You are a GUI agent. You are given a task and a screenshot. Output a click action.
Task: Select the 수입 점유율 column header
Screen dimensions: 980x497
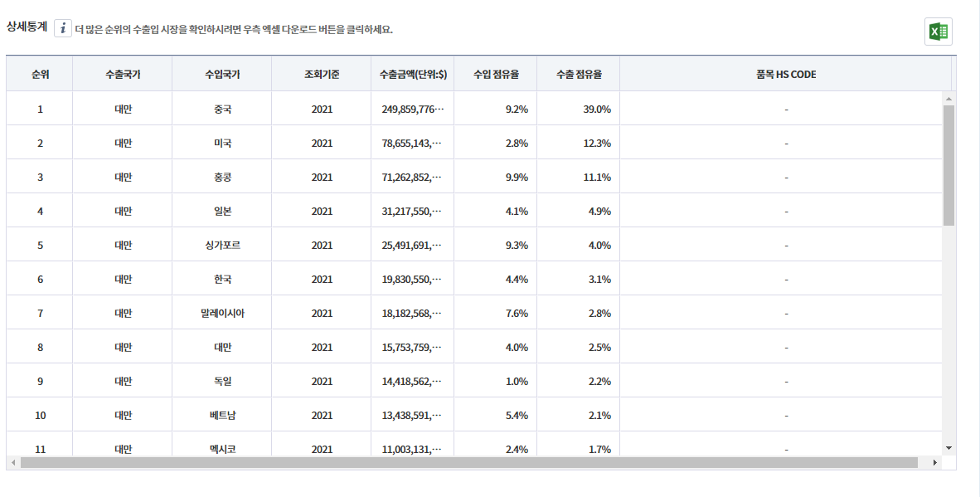coord(496,74)
